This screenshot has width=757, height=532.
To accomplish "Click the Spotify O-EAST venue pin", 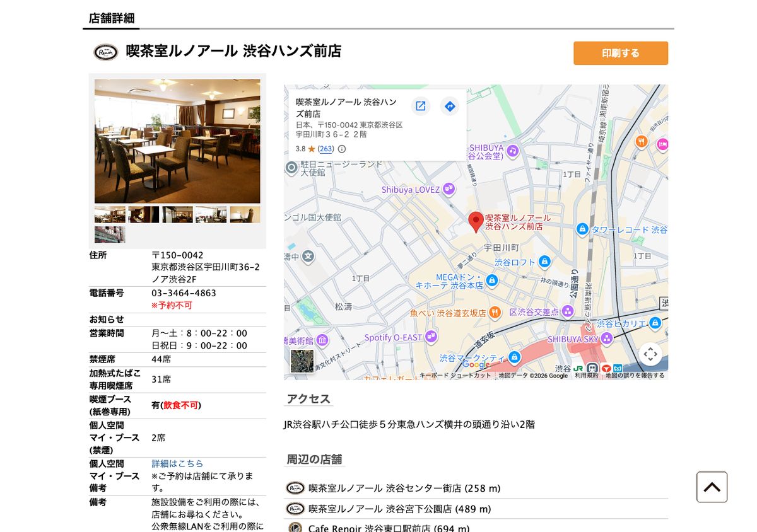I will click(431, 337).
